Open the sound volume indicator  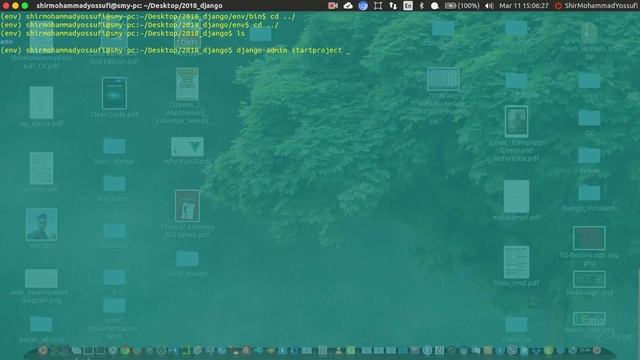tap(489, 6)
